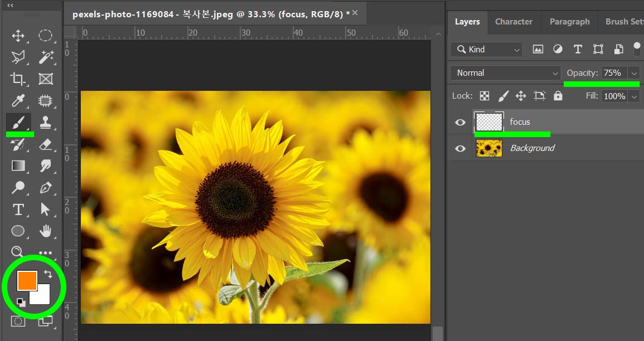Switch to the Layers tab
This screenshot has width=644, height=341.
[467, 22]
